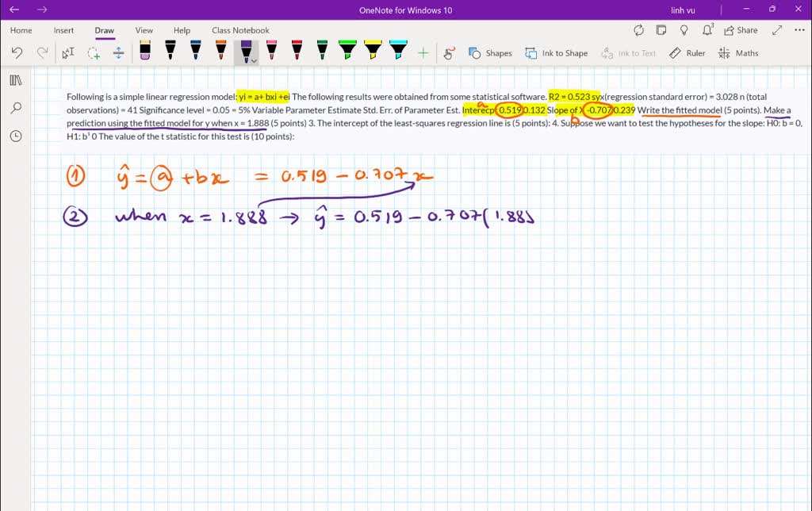The image size is (812, 511).
Task: Activate Ink to Shape mode
Action: click(556, 52)
